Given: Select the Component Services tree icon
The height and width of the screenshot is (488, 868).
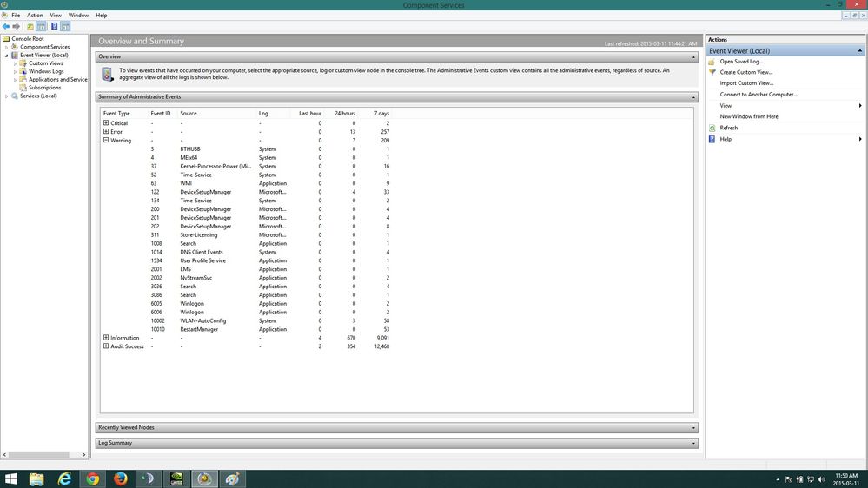Looking at the screenshot, I should click(15, 47).
